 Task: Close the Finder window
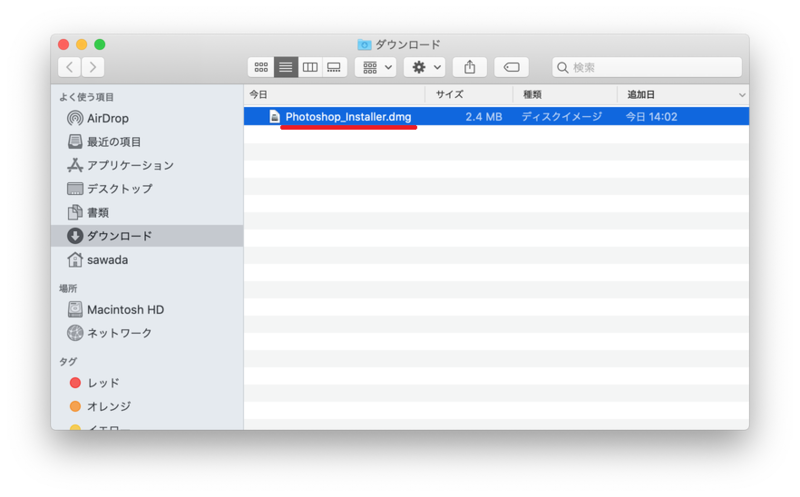(x=64, y=44)
